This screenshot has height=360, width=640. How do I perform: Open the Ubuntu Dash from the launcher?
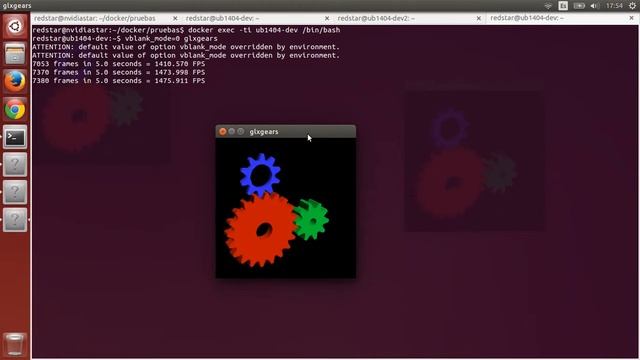point(15,26)
